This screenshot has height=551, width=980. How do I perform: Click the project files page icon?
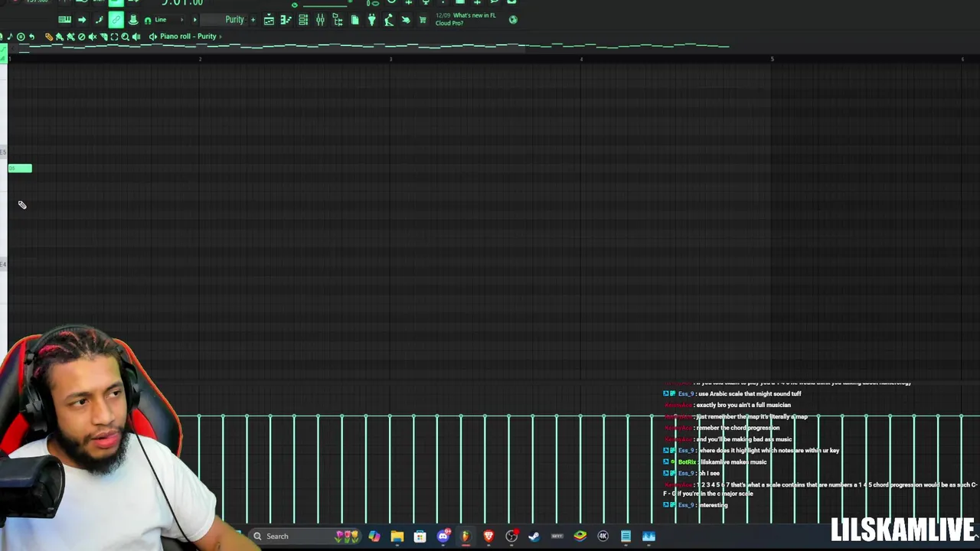(x=354, y=20)
